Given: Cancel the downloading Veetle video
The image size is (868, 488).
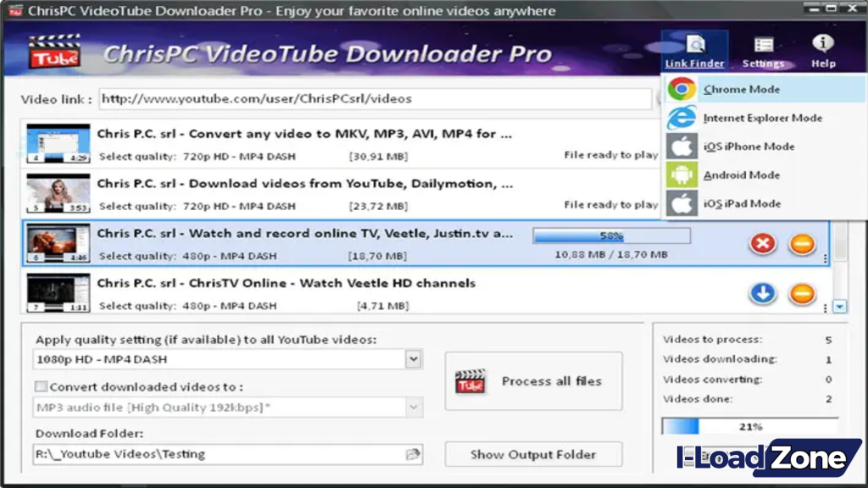Looking at the screenshot, I should tap(762, 243).
